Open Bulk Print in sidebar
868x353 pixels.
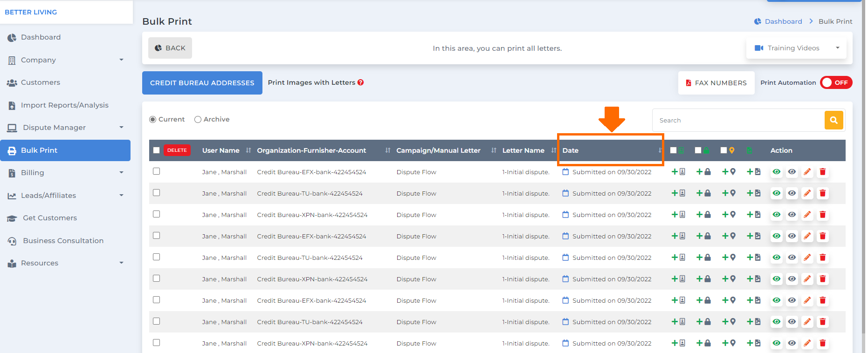[65, 150]
